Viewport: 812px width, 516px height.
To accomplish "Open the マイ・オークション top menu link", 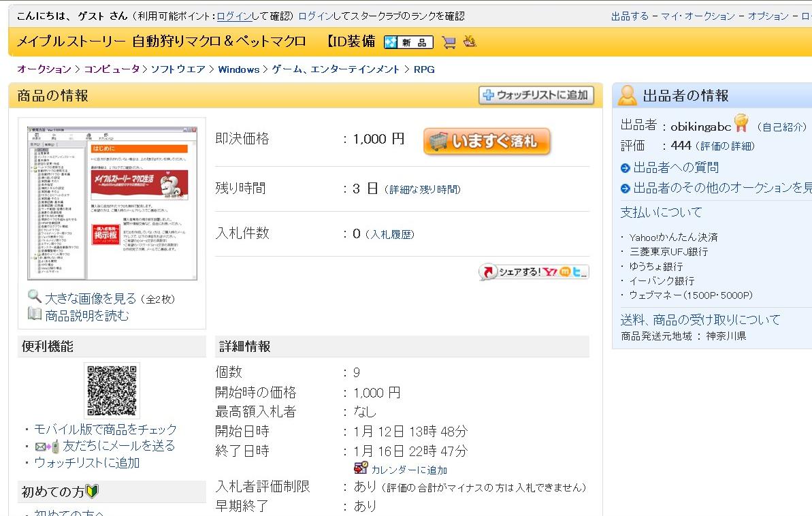I will click(698, 16).
